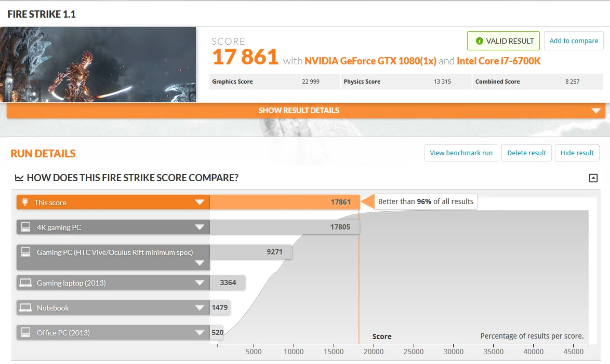Select the Graphics Score value 22 999
This screenshot has width=610, height=364.
click(x=311, y=82)
